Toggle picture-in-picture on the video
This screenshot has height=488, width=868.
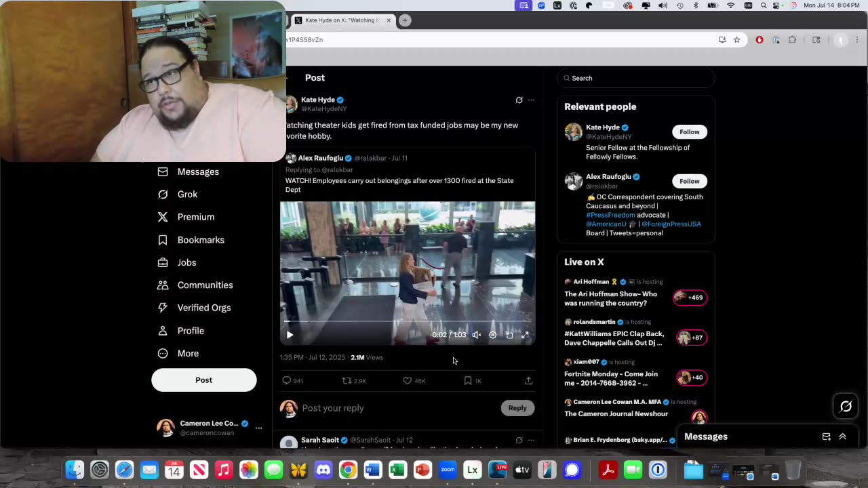point(509,335)
